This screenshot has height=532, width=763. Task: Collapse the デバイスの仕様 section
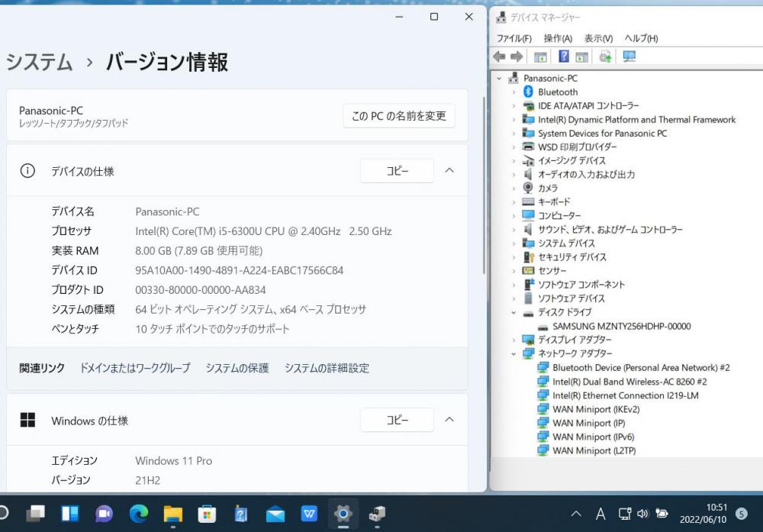pos(449,170)
